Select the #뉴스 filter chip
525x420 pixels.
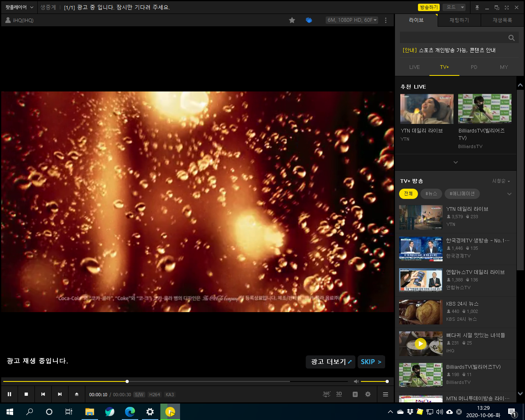[x=431, y=194]
